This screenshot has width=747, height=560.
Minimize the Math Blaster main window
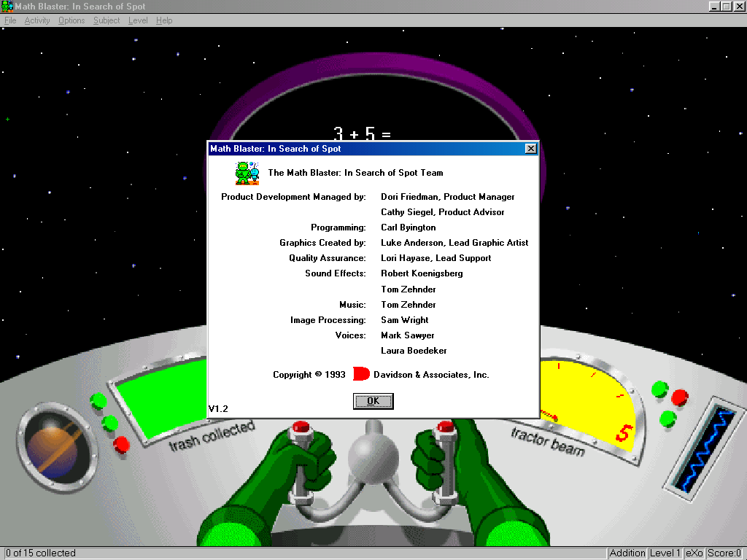(714, 6)
